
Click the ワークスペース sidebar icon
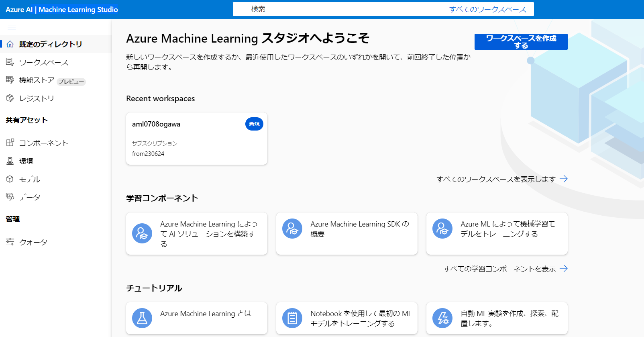coord(10,62)
